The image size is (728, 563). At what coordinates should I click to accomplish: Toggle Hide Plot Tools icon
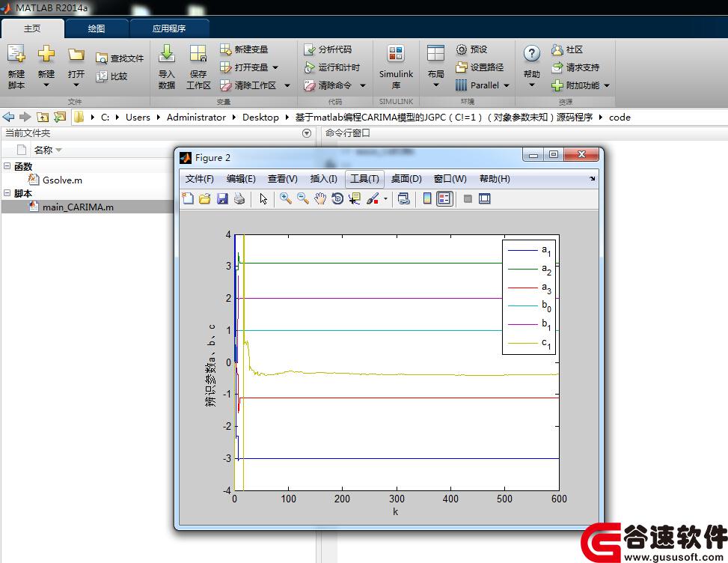[x=468, y=199]
